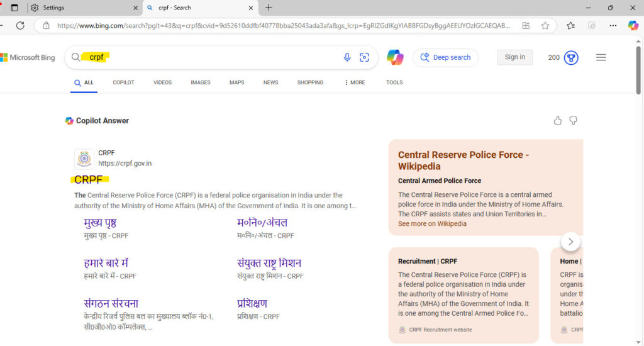Click the thumbs down feedback icon
Screen dimensions: 644x346
pos(573,121)
